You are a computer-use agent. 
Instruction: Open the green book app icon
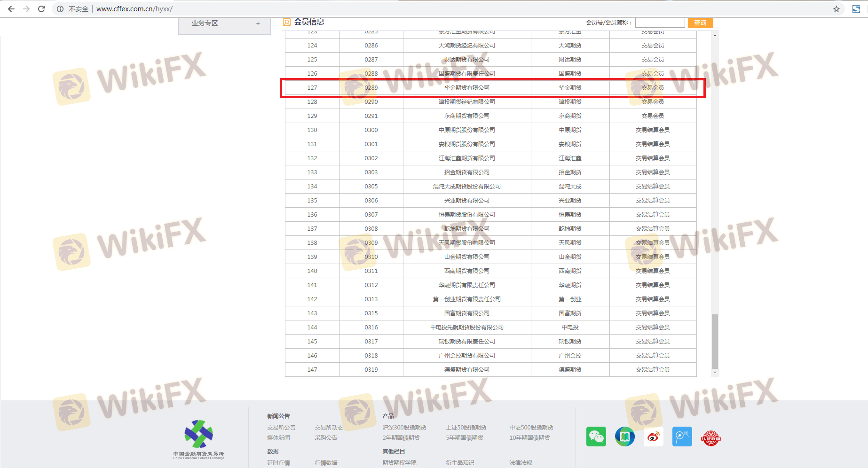(x=624, y=437)
